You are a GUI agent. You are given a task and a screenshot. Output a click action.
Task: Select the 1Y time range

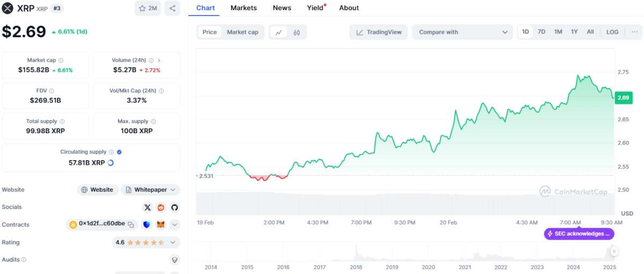coord(574,32)
